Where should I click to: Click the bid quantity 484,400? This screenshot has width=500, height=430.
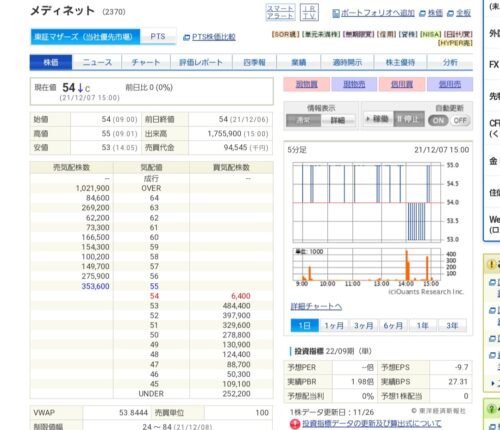(x=236, y=306)
